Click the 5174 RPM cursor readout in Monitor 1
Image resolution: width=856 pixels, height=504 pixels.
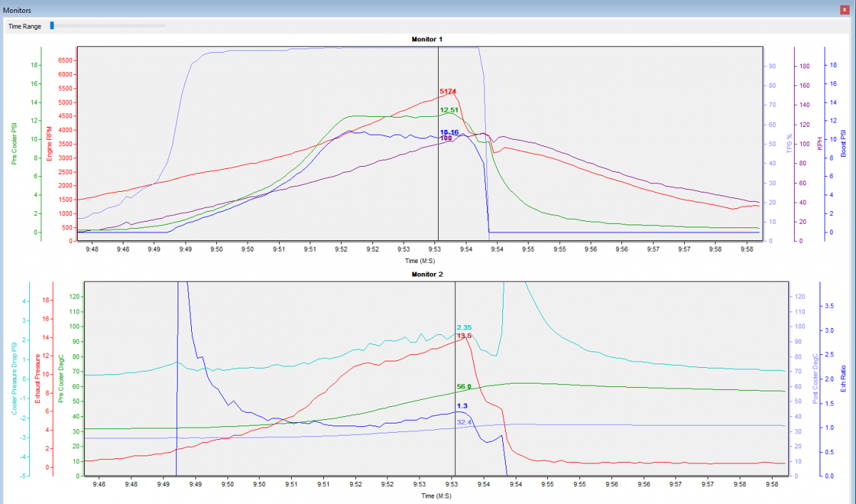pyautogui.click(x=448, y=91)
